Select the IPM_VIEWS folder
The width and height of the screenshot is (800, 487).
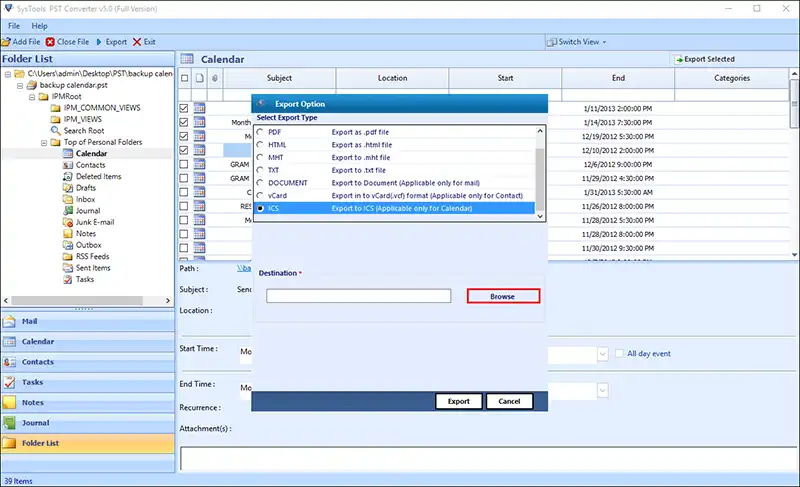pos(82,119)
